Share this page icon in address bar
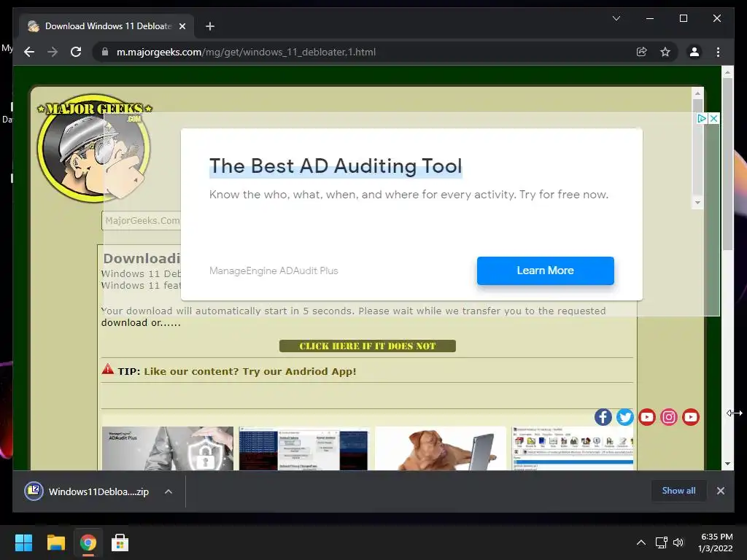Viewport: 747px width, 560px height. pyautogui.click(x=642, y=52)
